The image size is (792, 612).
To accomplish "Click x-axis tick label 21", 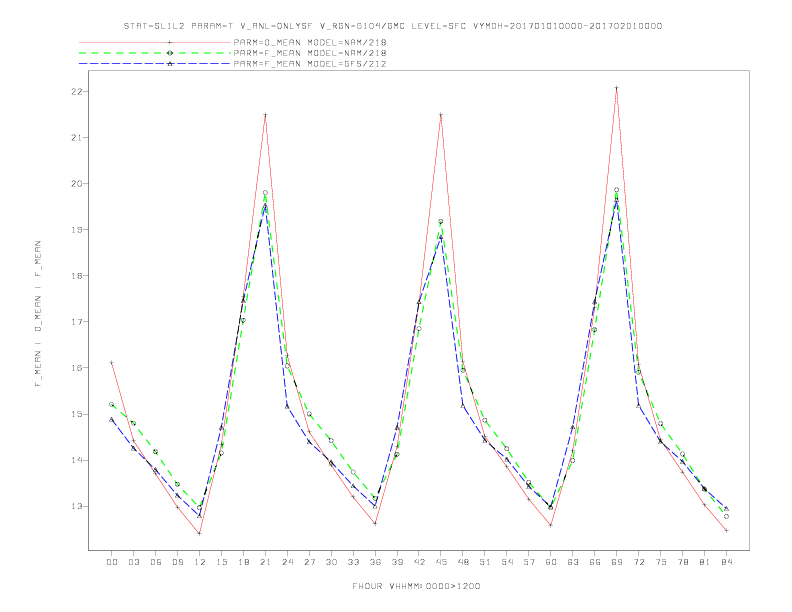I will tap(265, 562).
